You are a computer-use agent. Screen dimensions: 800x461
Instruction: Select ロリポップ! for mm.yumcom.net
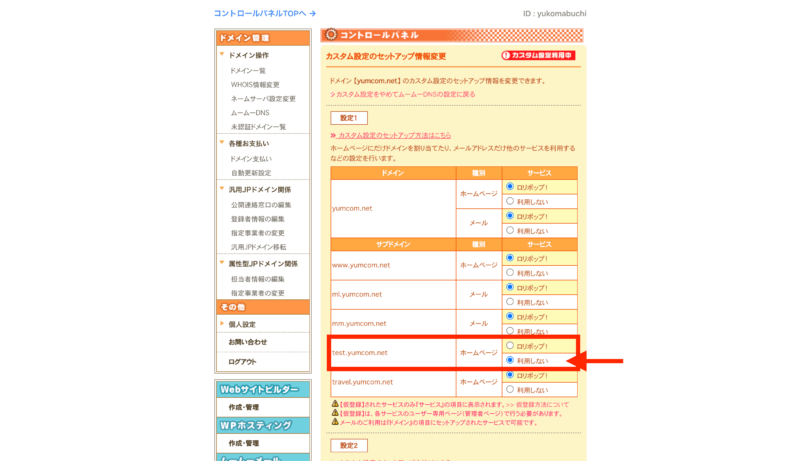tap(510, 316)
